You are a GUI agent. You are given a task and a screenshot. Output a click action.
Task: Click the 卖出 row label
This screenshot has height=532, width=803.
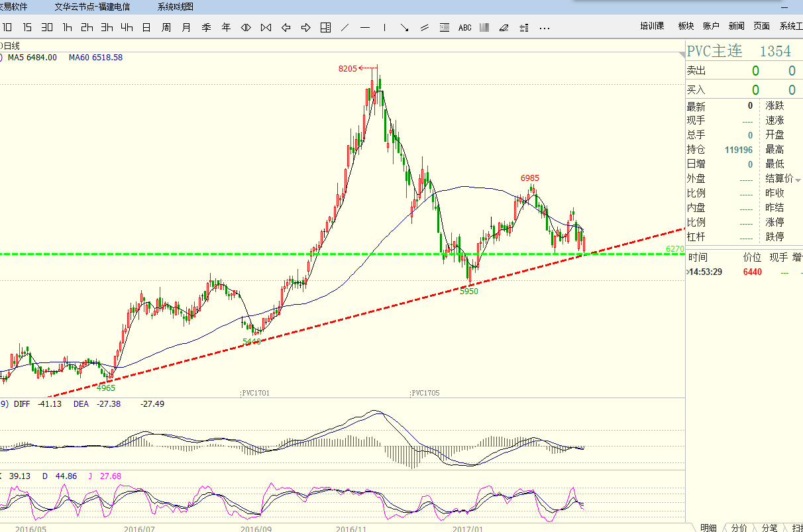[x=696, y=71]
